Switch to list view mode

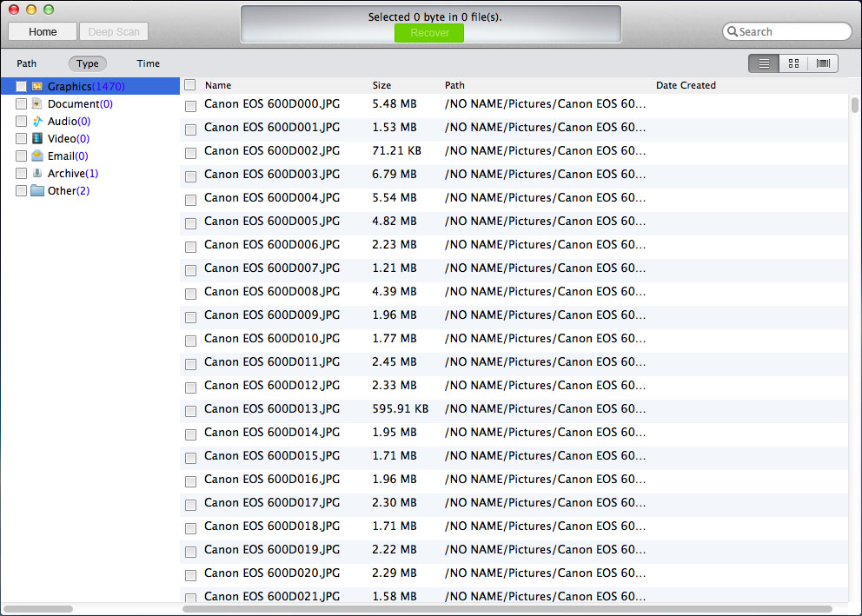coord(764,63)
